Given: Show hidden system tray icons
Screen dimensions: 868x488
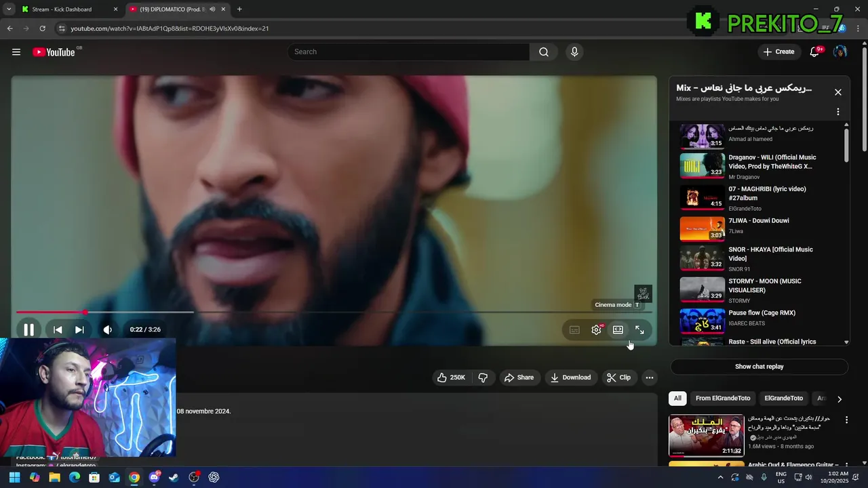Looking at the screenshot, I should tap(720, 477).
